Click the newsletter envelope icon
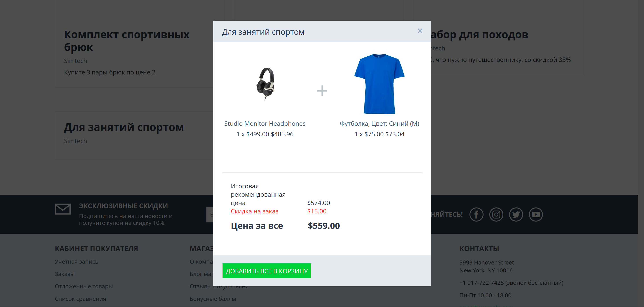The height and width of the screenshot is (307, 644). [63, 209]
